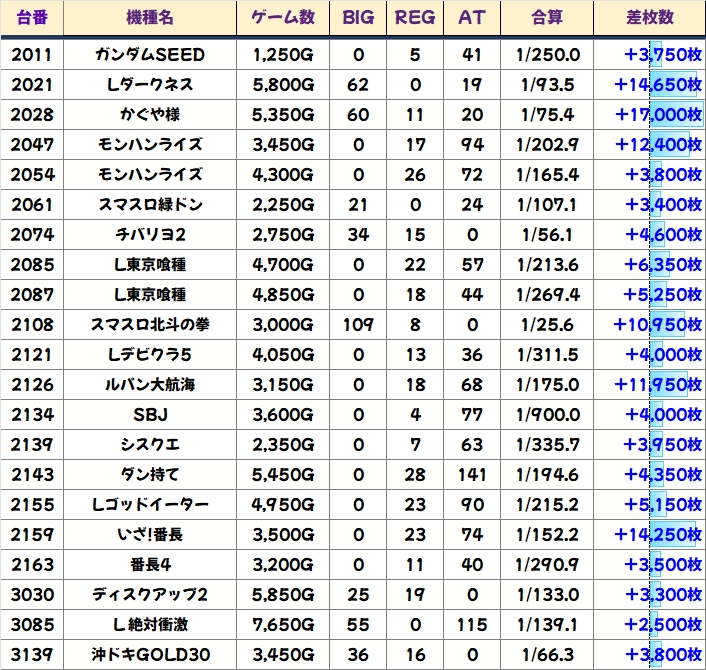Image resolution: width=706 pixels, height=670 pixels.
Task: Select the Lゴッドイーター machine name
Action: pyautogui.click(x=150, y=505)
